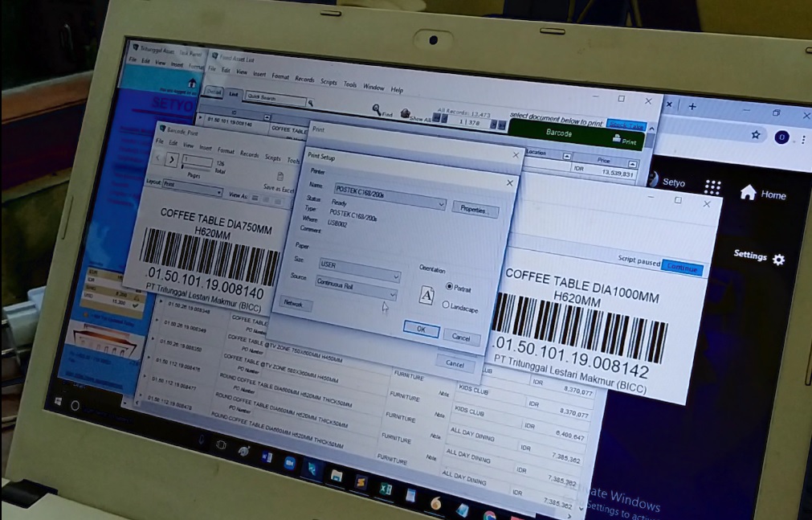
Task: Open the paper Size dropdown
Action: click(x=394, y=276)
